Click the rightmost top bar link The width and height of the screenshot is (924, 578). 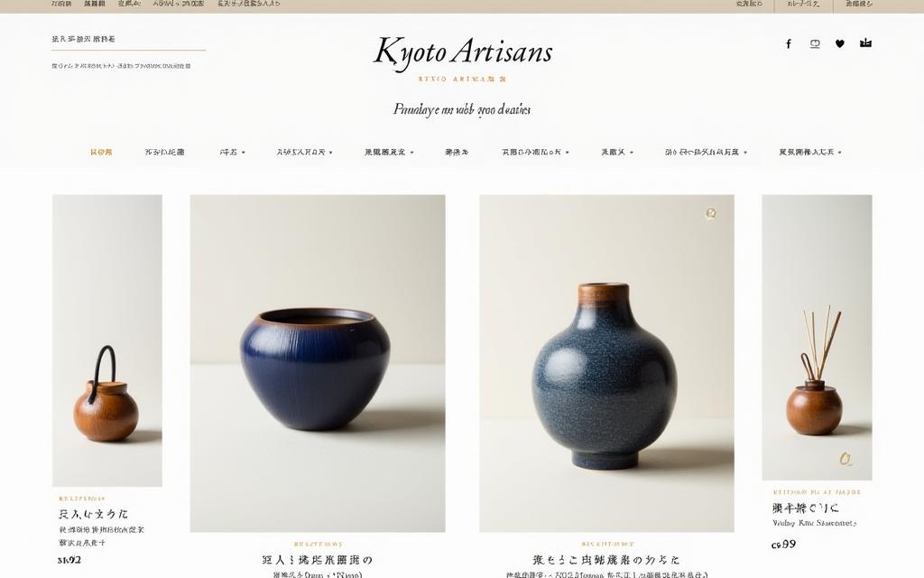click(859, 4)
